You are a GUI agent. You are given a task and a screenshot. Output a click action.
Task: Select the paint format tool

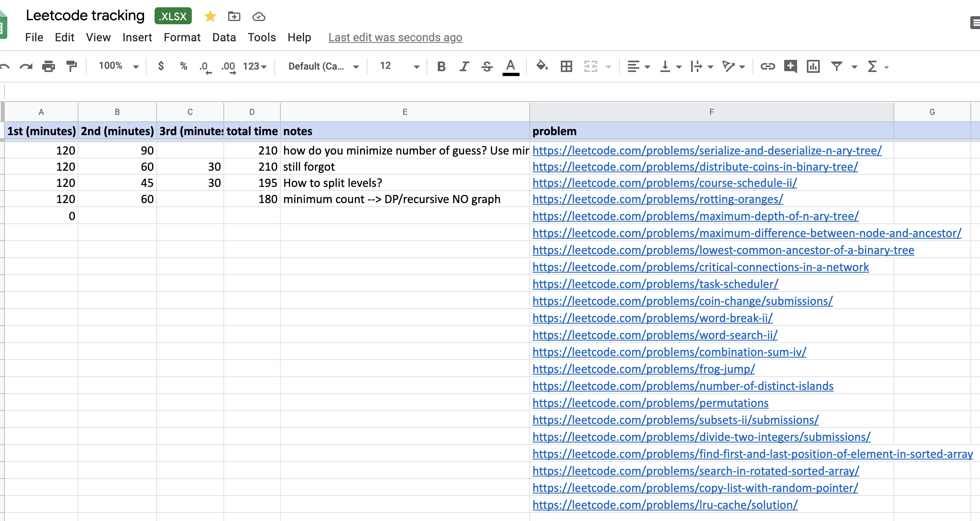[72, 66]
